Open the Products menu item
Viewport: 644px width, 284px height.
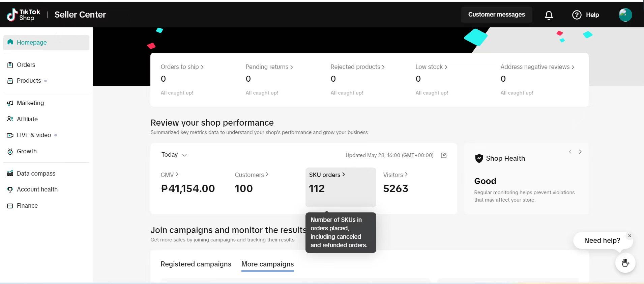tap(46, 81)
